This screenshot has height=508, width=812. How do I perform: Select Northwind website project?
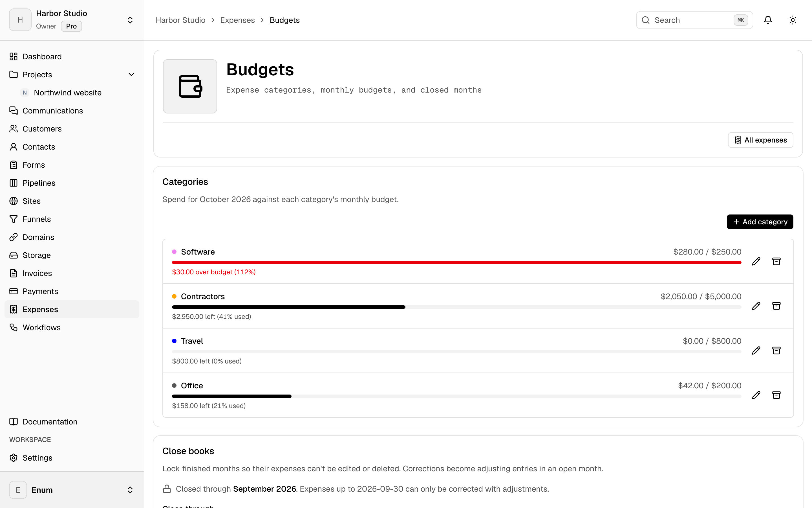coord(77,93)
